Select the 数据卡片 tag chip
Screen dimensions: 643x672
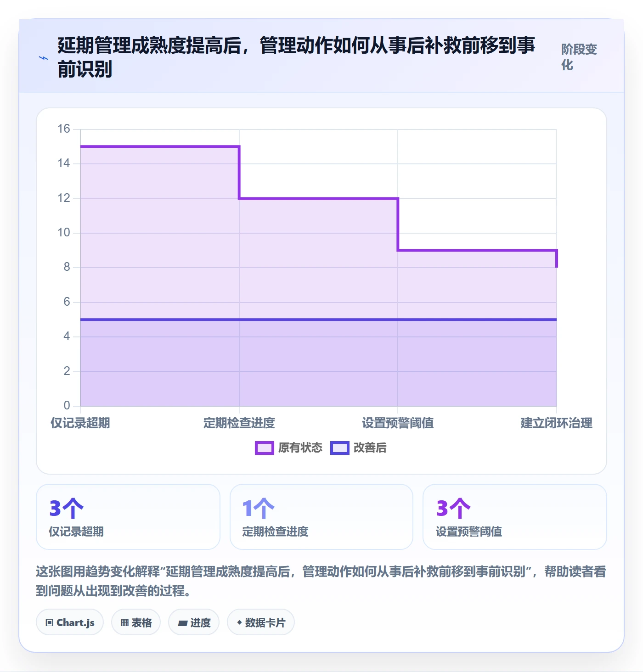tap(261, 622)
